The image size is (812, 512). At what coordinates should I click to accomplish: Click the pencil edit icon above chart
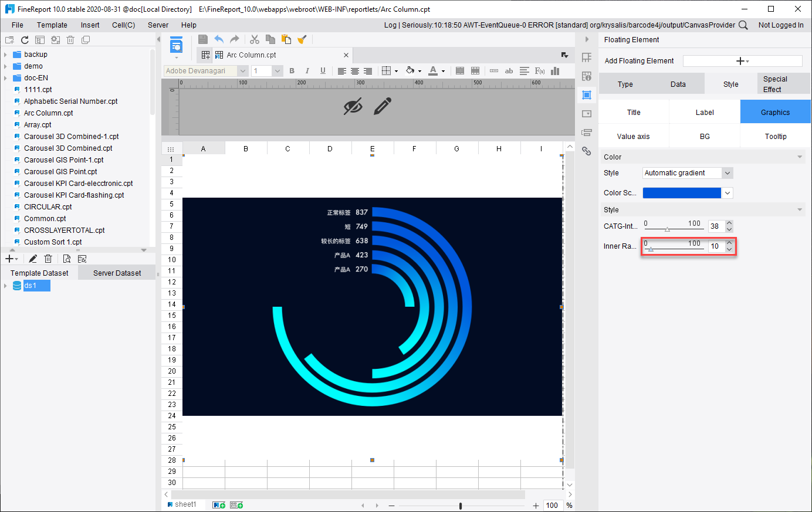click(382, 107)
